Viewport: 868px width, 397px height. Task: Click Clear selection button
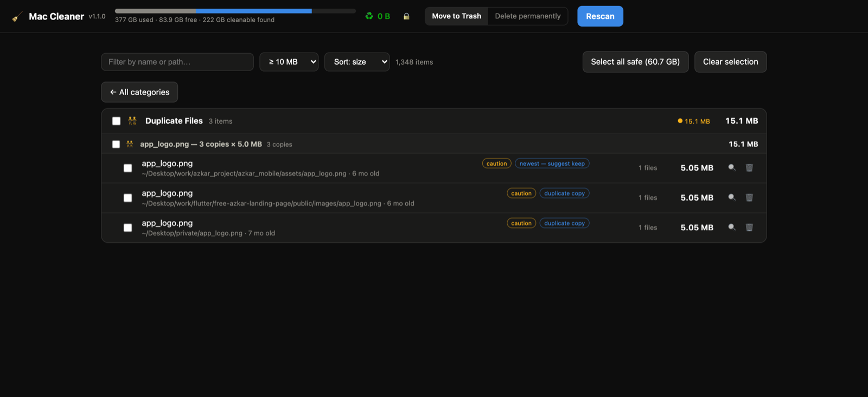[730, 62]
